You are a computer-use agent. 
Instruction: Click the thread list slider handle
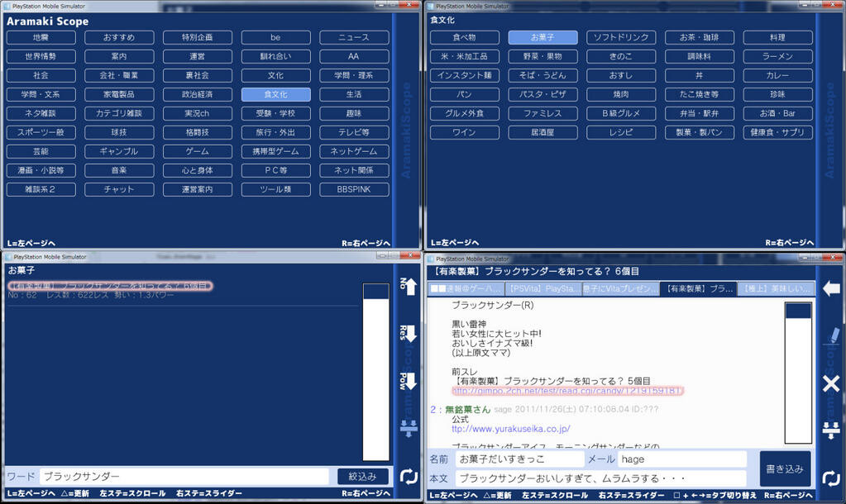(x=376, y=292)
